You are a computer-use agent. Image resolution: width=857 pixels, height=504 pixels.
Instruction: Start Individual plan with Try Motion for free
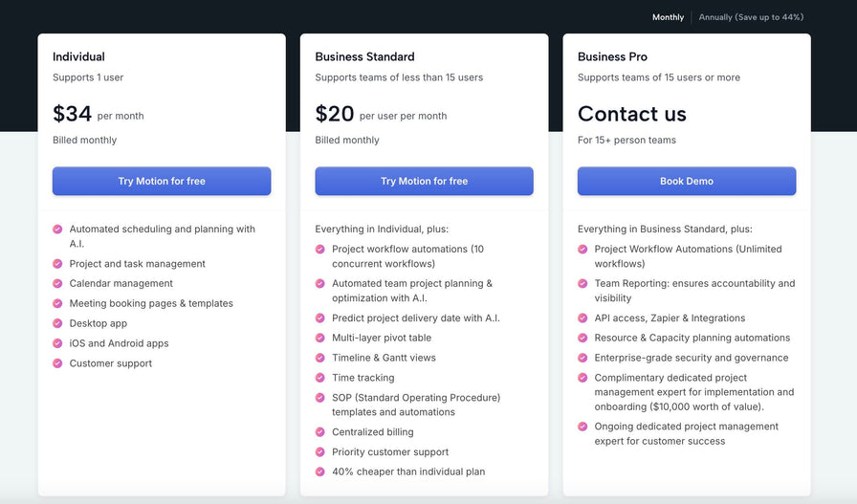point(162,181)
